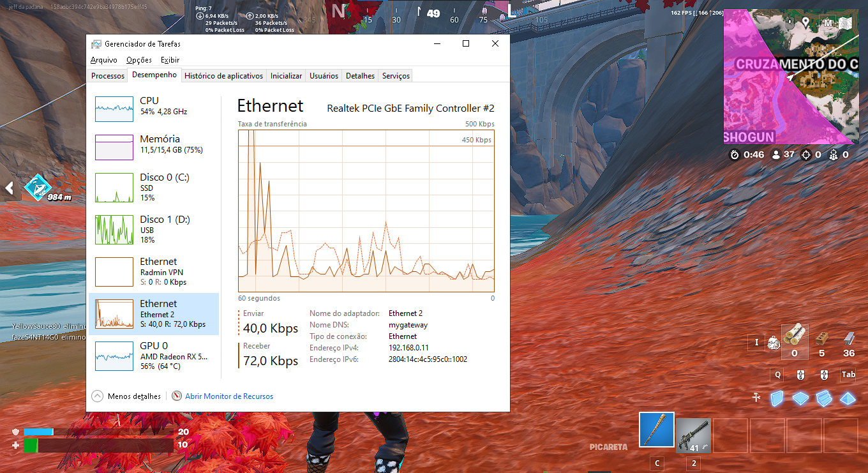Collapse view with Menos detalhes
Image resolution: width=868 pixels, height=473 pixels.
126,396
